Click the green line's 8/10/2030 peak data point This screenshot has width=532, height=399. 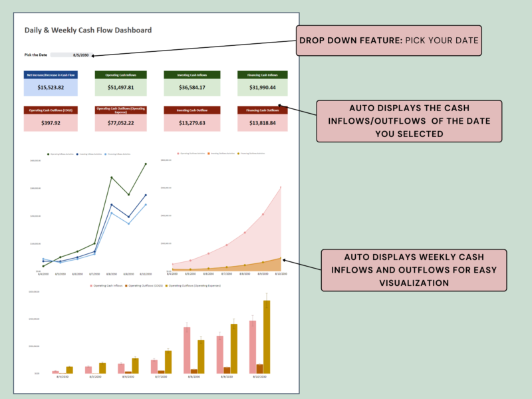point(146,164)
